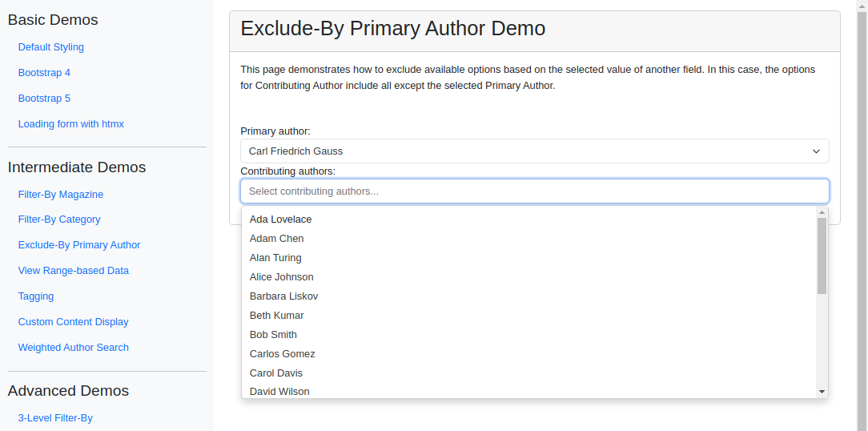Open View Range-based Data demo
Image resolution: width=868 pixels, height=431 pixels.
[74, 270]
